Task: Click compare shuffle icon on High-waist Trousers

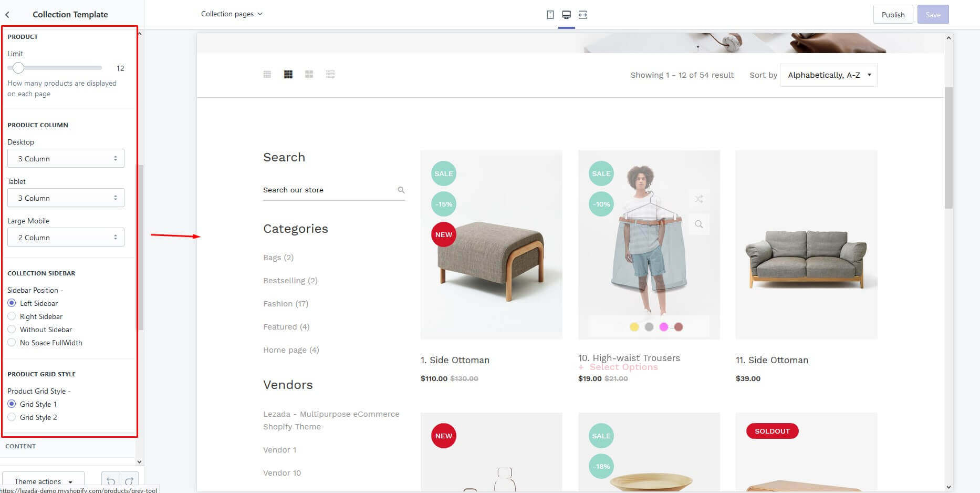Action: (x=698, y=199)
